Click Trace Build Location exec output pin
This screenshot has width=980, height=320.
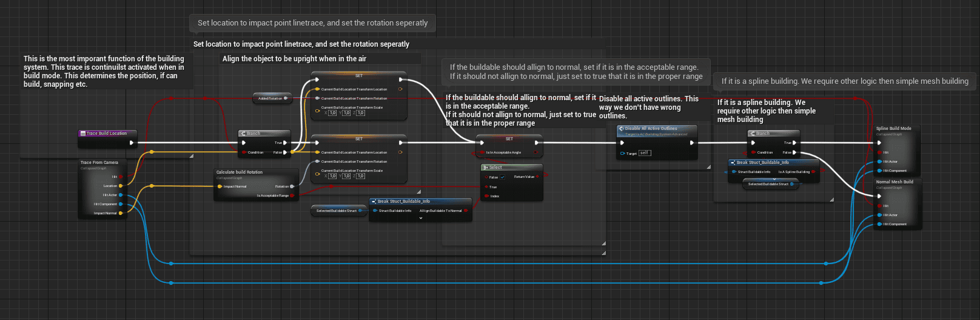coord(132,143)
